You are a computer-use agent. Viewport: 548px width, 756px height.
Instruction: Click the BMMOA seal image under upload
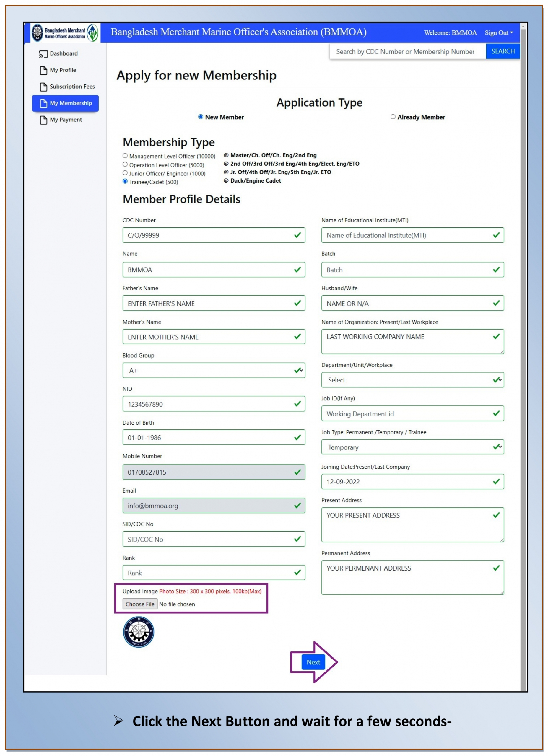[x=139, y=632]
